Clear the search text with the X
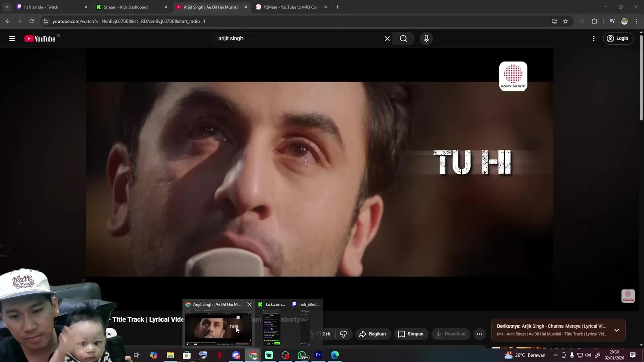 [x=387, y=39]
